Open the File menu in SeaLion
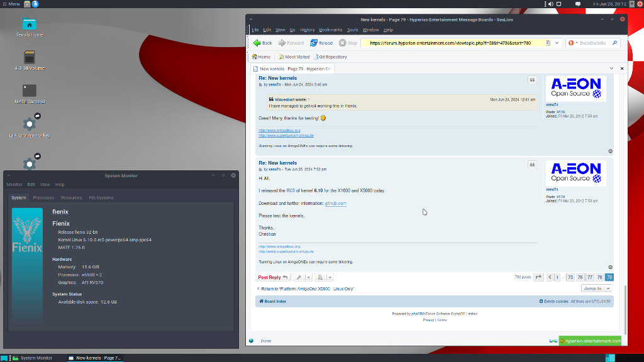Image resolution: width=644 pixels, height=362 pixels. 255,30
